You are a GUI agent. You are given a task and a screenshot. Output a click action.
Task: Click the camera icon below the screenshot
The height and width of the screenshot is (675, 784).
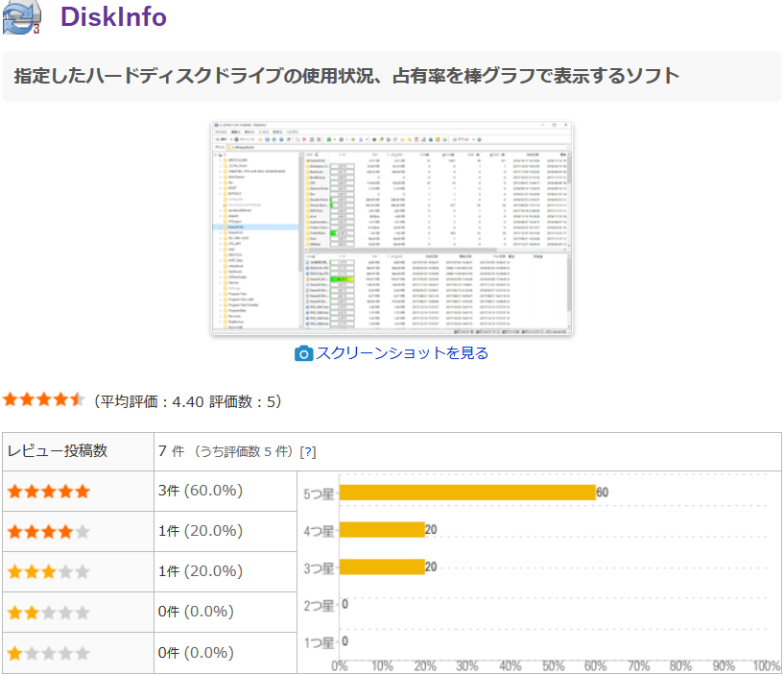click(x=303, y=353)
